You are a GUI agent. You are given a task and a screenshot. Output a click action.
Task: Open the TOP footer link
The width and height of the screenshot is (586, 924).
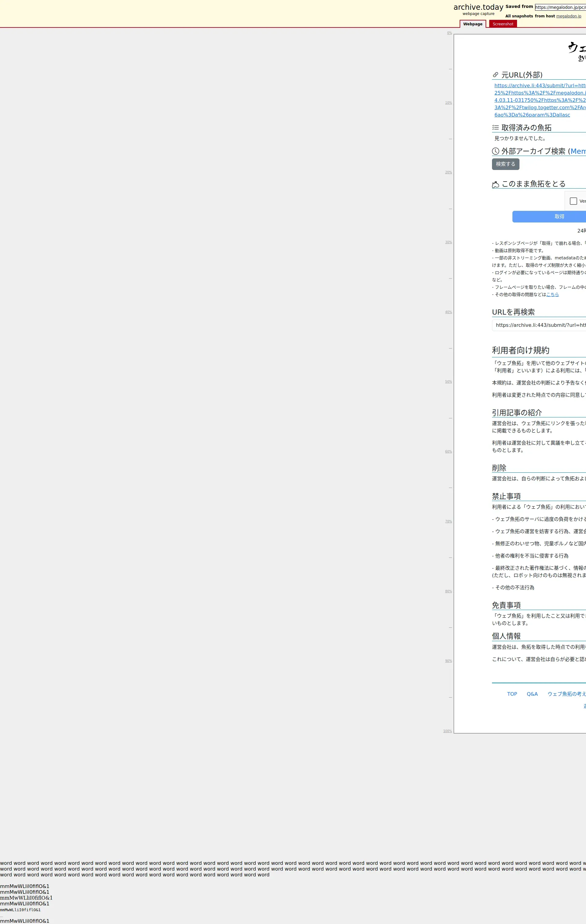512,694
